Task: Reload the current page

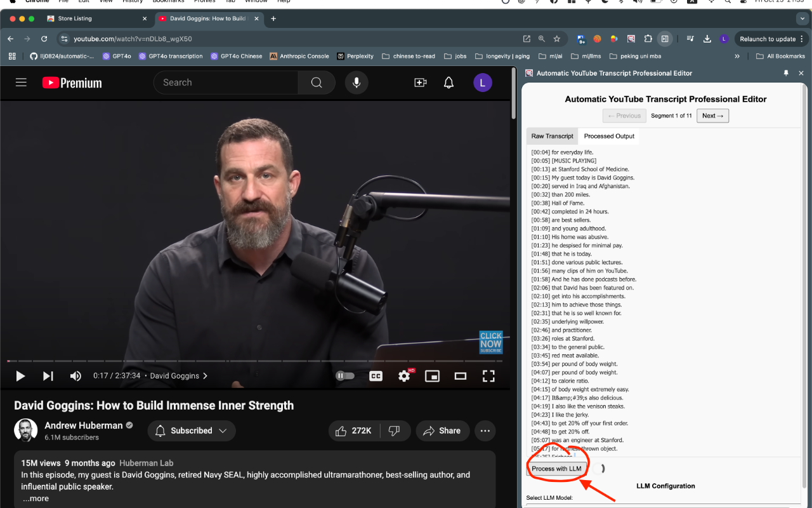Action: [x=44, y=39]
